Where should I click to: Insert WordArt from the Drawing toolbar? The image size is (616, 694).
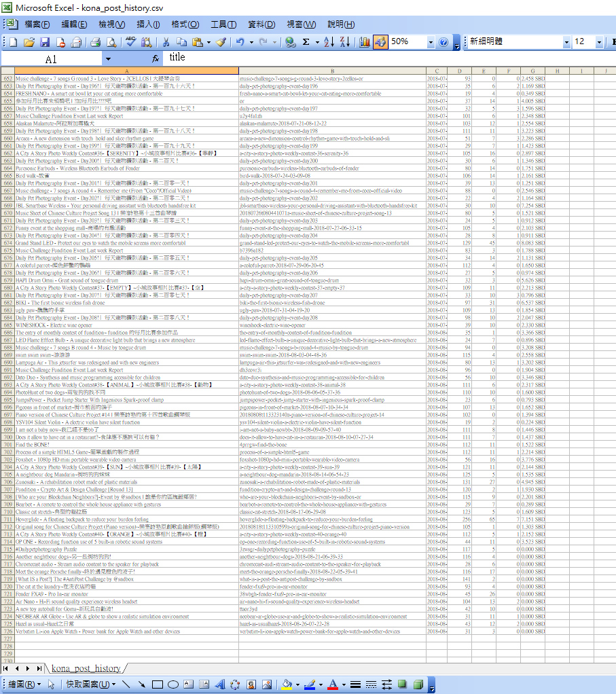[220, 684]
